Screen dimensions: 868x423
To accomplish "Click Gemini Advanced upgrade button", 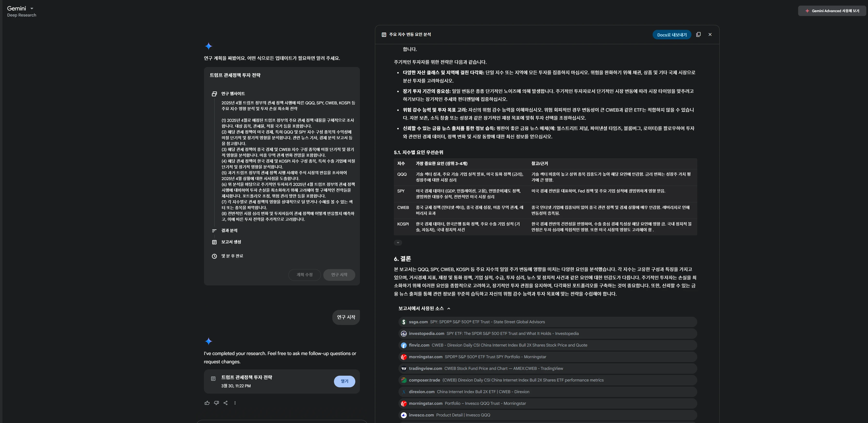I will (832, 11).
